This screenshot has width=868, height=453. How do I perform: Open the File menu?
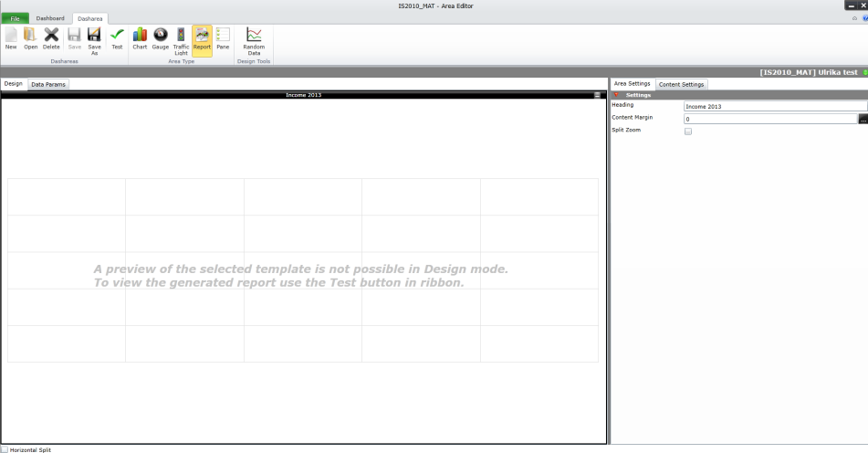pyautogui.click(x=15, y=18)
